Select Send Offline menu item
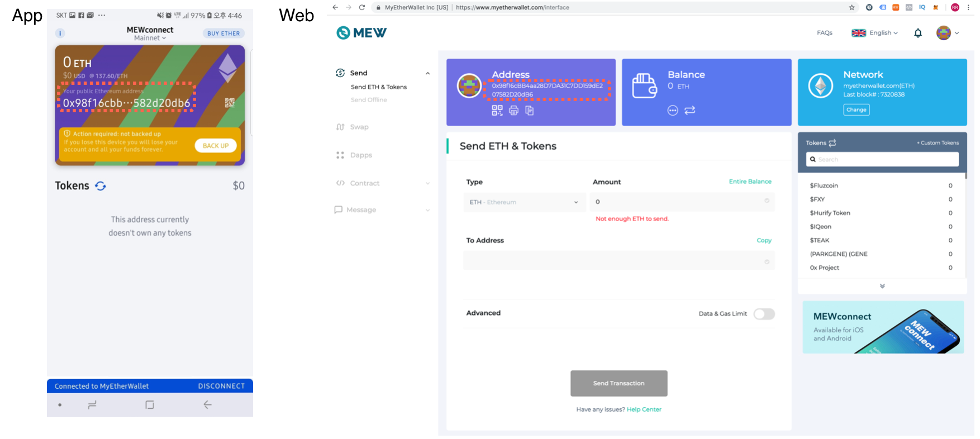 369,100
